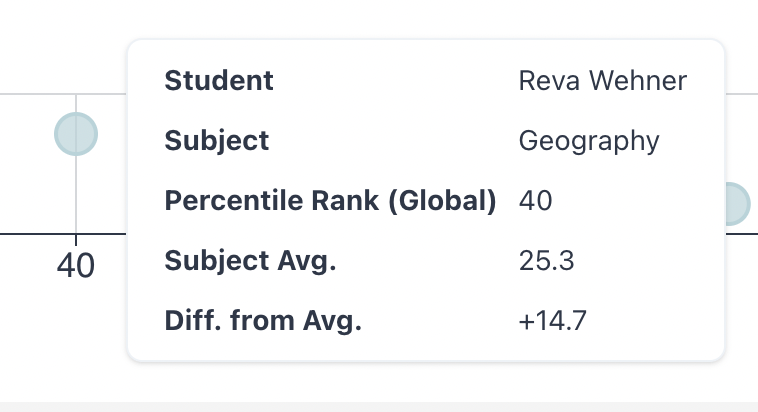The height and width of the screenshot is (412, 758).
Task: Select the Geography subject value
Action: 589,141
